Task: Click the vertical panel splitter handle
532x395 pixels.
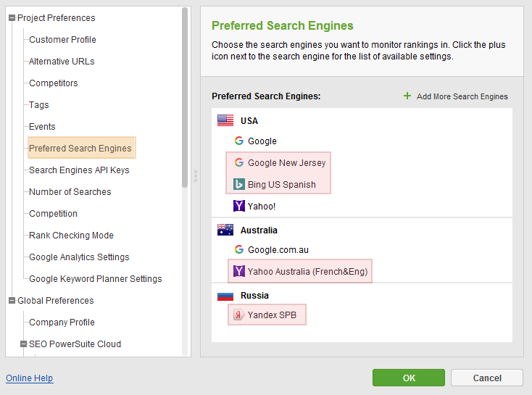Action: [x=196, y=176]
